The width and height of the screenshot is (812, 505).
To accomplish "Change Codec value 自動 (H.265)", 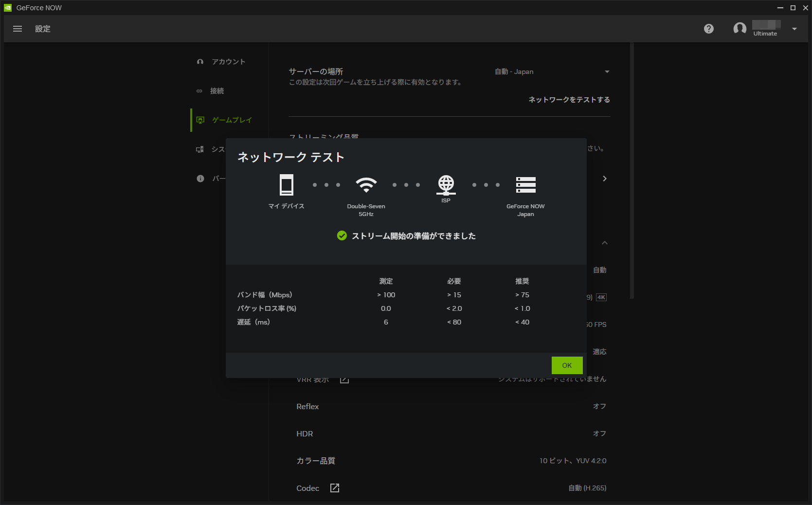I will (587, 488).
